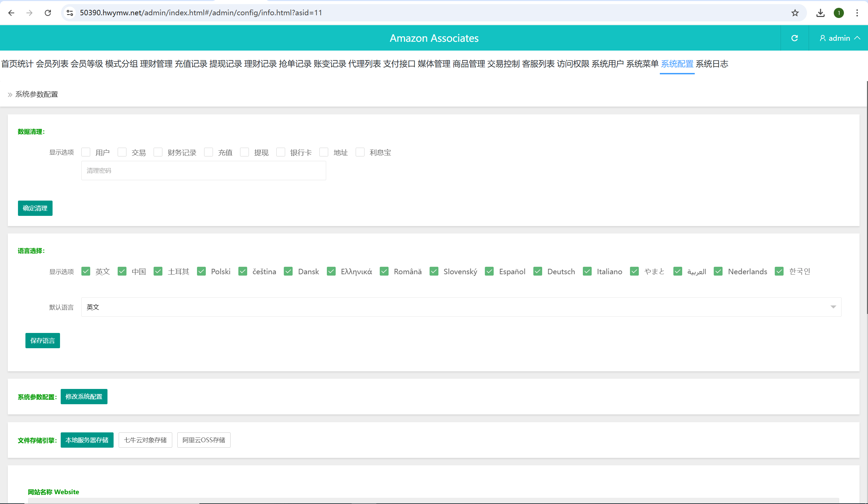
Task: Go to the 会员列表 menu tab
Action: (52, 64)
